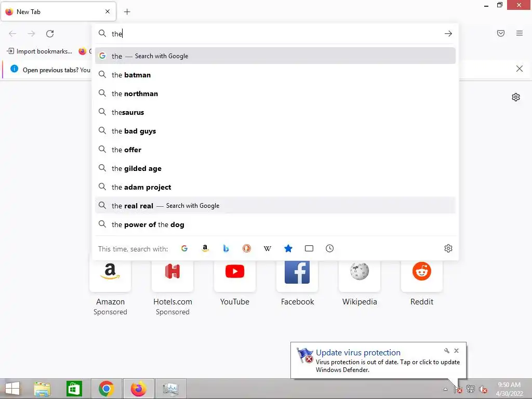Search history using the clock icon

click(329, 248)
